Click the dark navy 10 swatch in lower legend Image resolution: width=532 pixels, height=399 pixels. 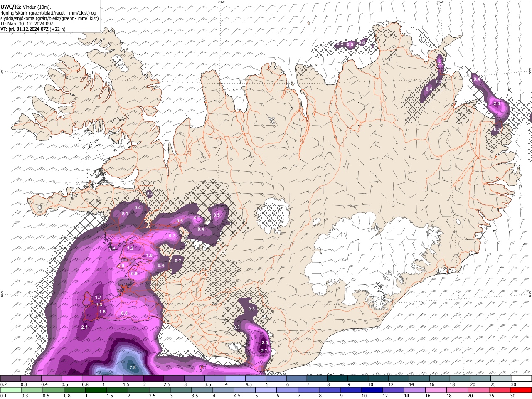(372, 390)
